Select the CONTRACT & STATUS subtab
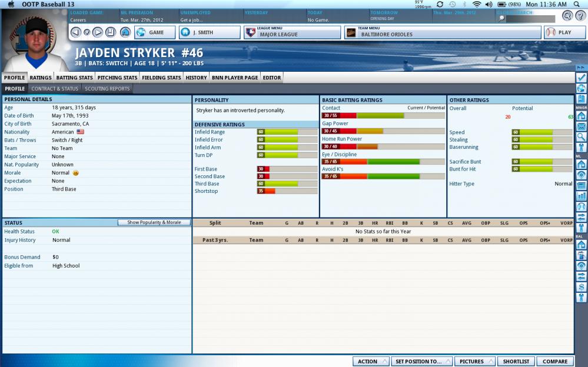This screenshot has height=367, width=588. [x=55, y=89]
